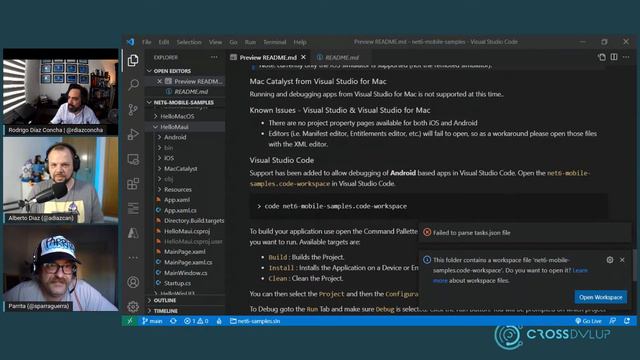Open Startup.cs file

click(185, 283)
